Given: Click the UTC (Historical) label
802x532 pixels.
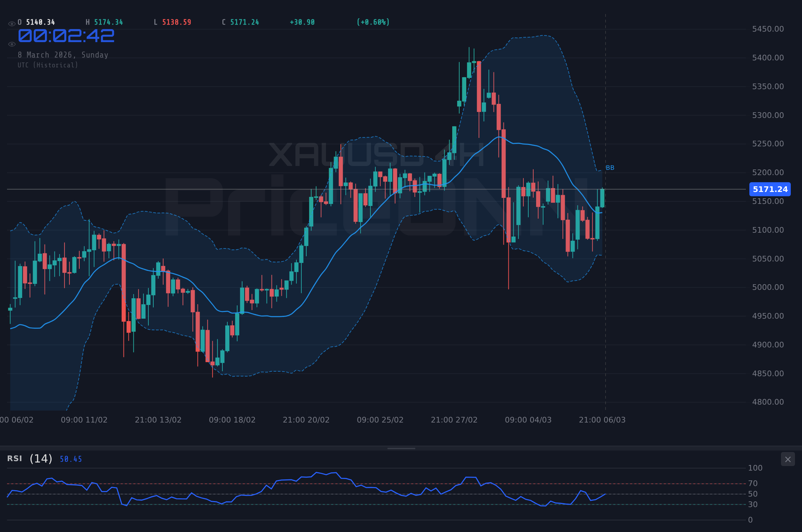Looking at the screenshot, I should coord(48,65).
